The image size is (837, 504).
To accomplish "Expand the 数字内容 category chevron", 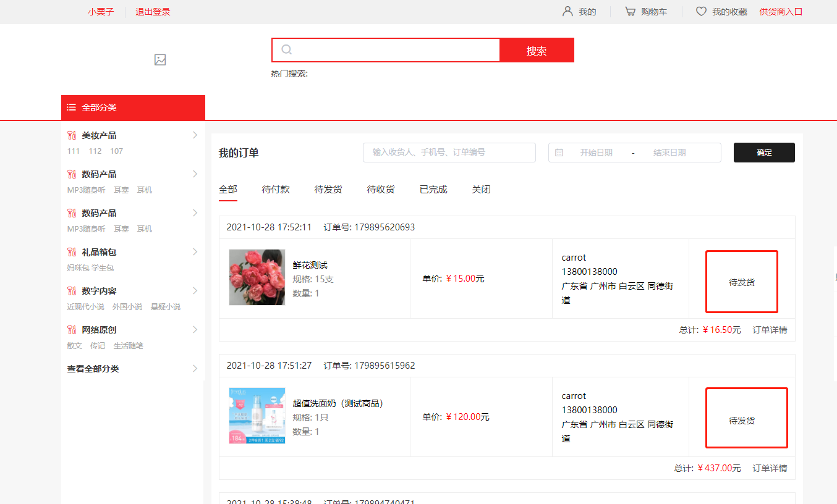I will coord(195,291).
